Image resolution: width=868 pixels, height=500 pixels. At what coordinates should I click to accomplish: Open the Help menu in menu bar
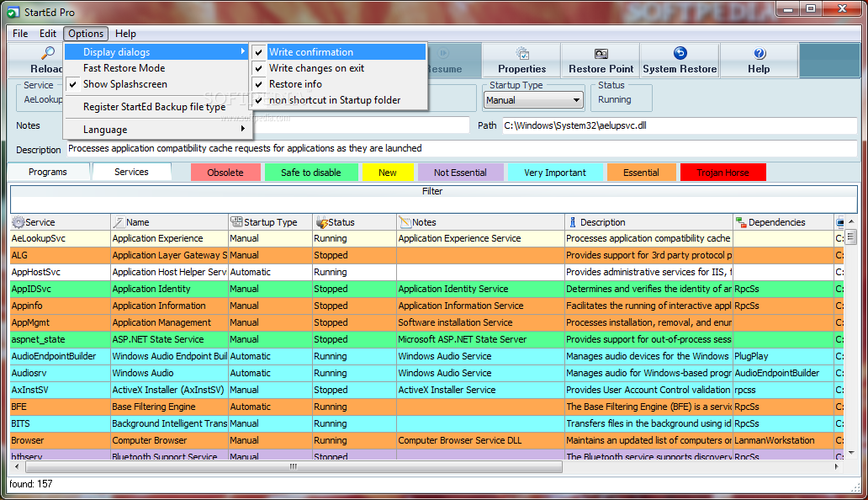(x=125, y=34)
